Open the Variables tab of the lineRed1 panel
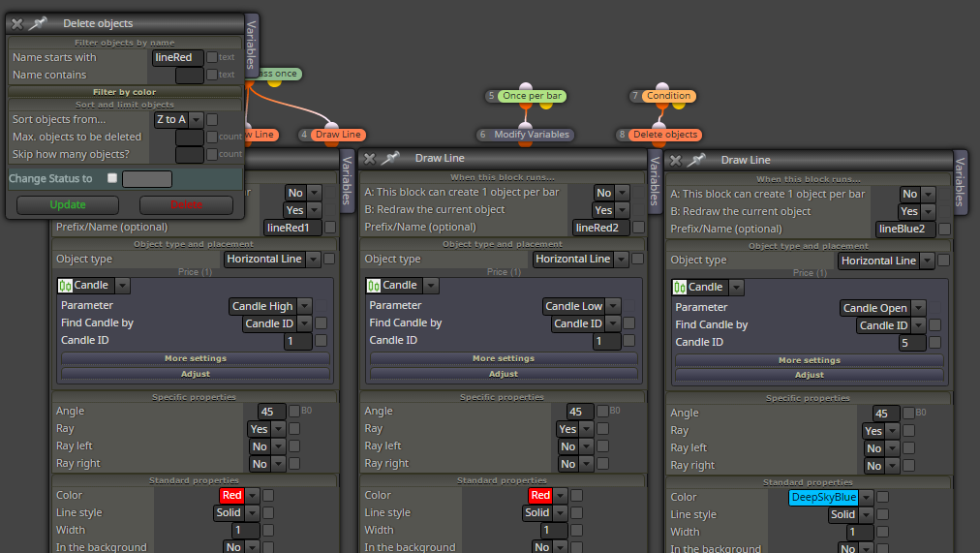Image resolution: width=980 pixels, height=553 pixels. (x=347, y=180)
